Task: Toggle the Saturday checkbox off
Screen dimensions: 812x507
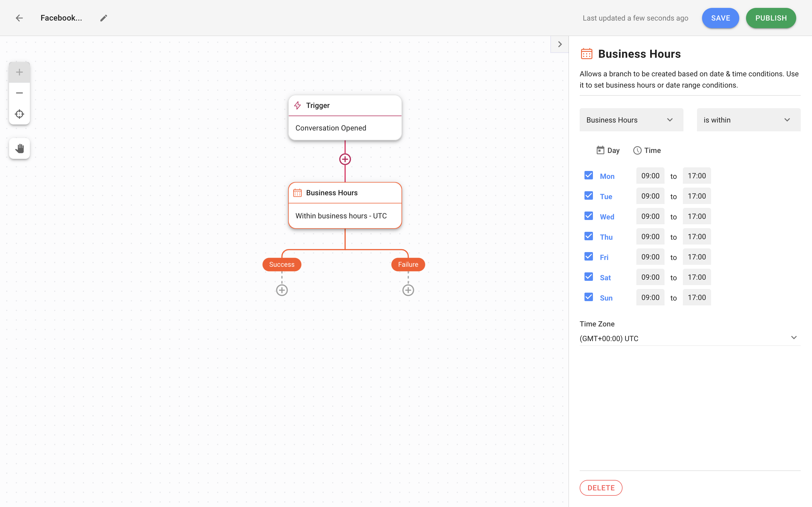Action: [589, 277]
